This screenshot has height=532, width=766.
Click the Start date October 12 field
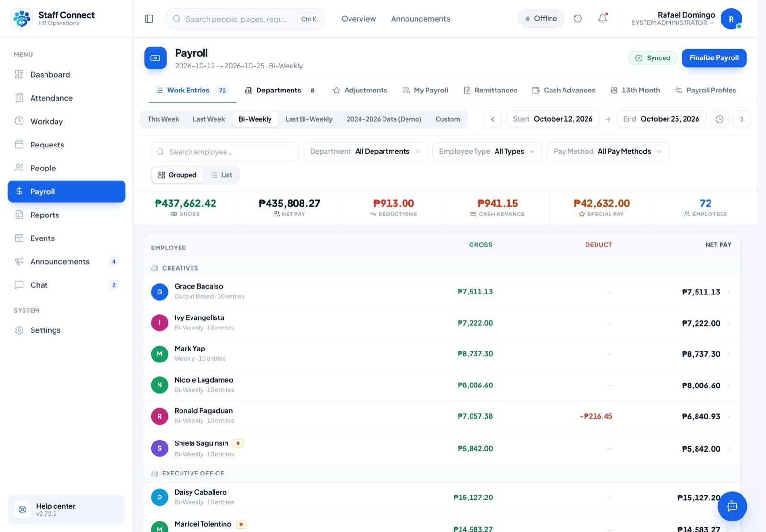point(552,119)
